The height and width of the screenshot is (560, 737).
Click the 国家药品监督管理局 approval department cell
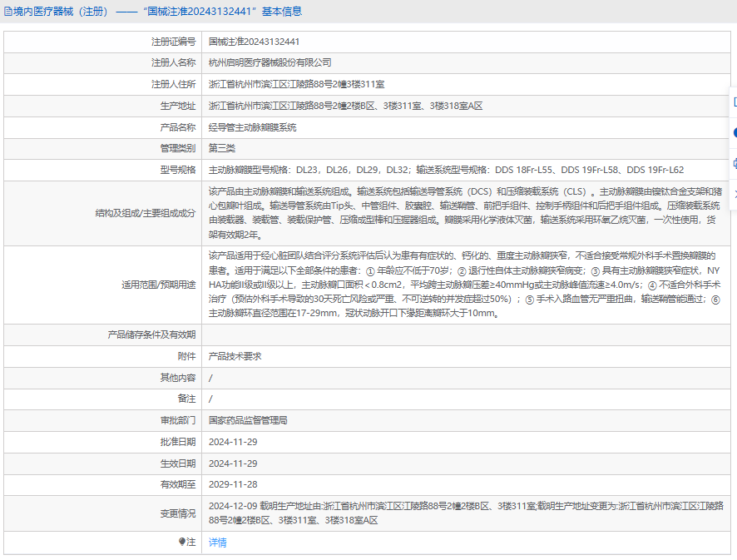(x=248, y=420)
